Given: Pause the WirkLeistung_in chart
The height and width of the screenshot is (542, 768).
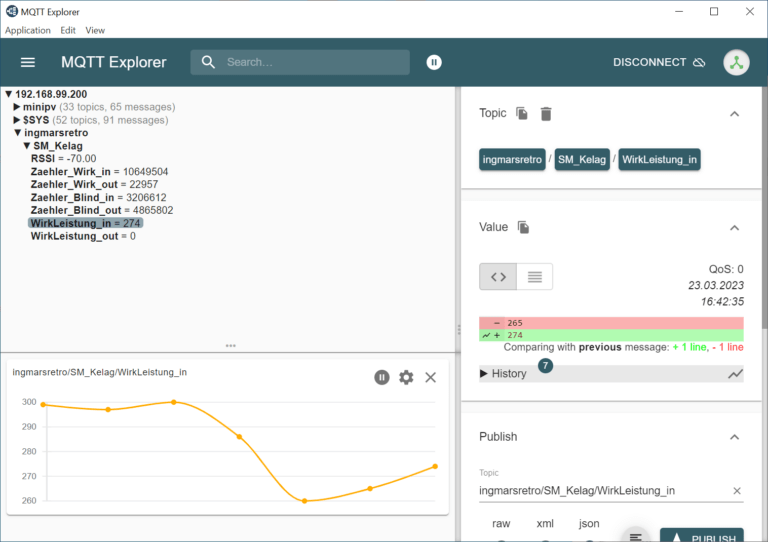Looking at the screenshot, I should point(382,377).
